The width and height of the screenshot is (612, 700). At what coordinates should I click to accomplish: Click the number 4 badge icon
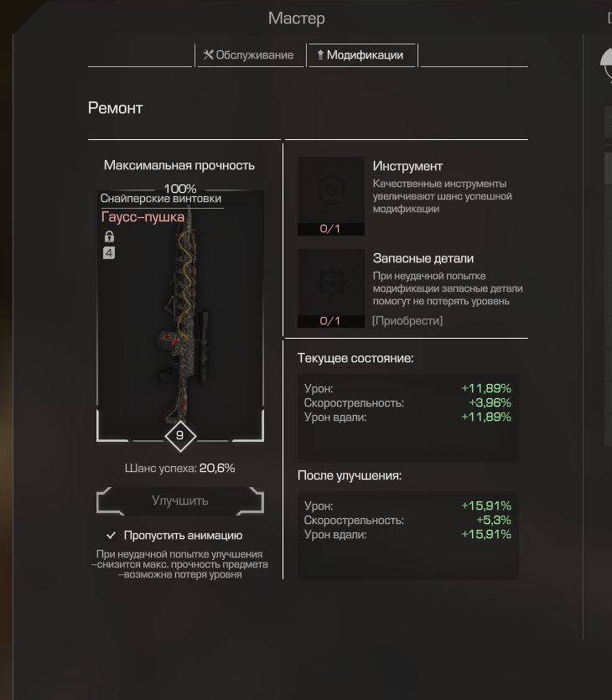(x=109, y=253)
